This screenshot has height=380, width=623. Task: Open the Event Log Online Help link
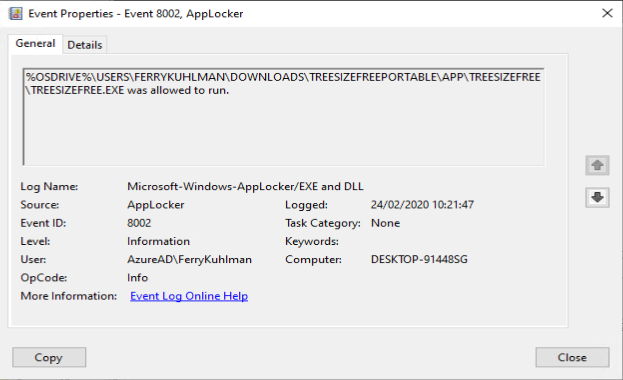pos(189,296)
